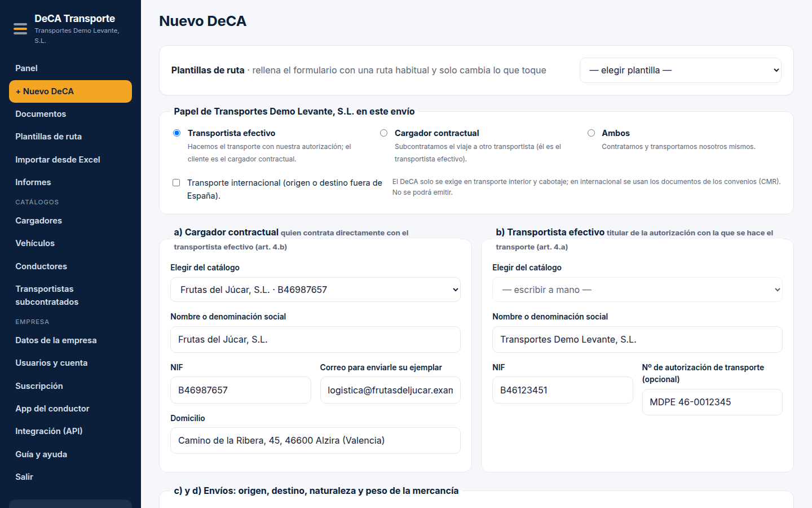Open Integración (API) link
Viewport: 812px width, 508px height.
70,431
